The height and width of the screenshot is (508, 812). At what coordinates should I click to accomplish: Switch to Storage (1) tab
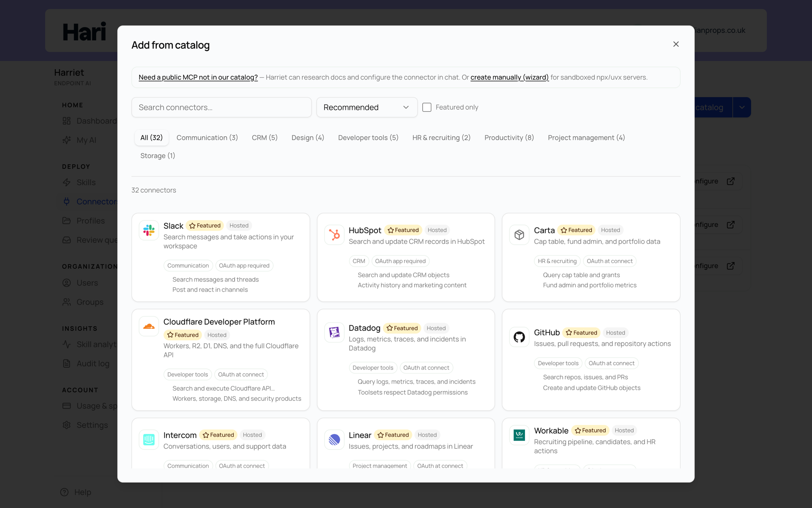(158, 156)
